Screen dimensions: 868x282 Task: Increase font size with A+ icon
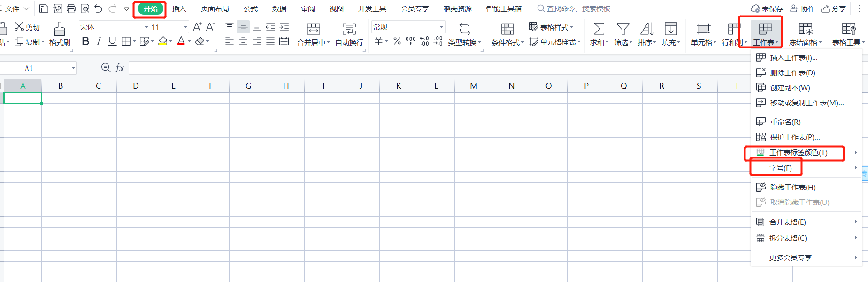click(197, 27)
